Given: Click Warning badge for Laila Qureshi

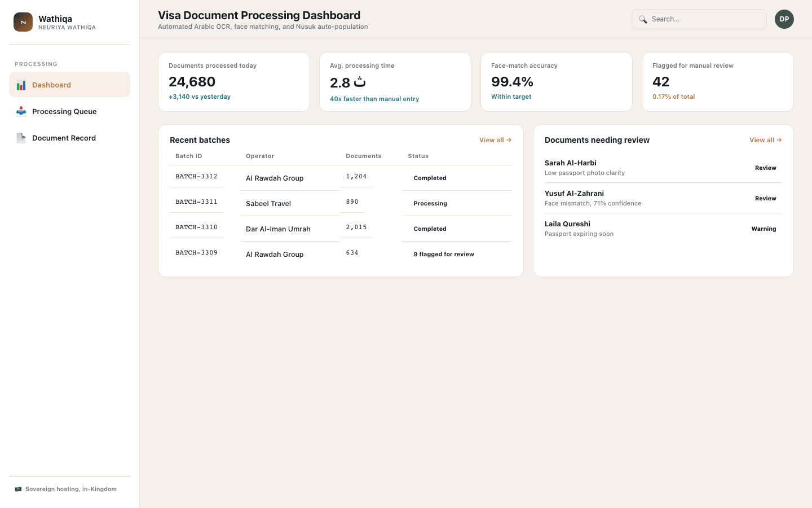Looking at the screenshot, I should tap(764, 229).
